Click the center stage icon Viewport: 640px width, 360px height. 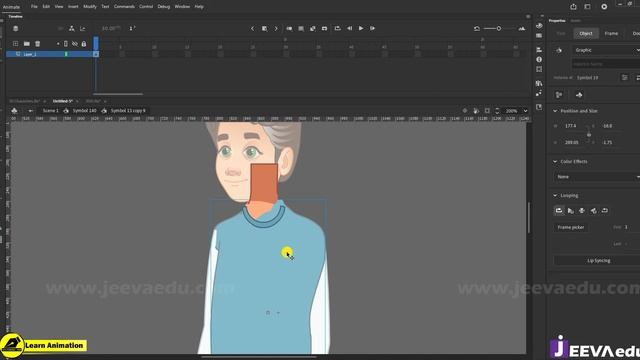click(464, 111)
